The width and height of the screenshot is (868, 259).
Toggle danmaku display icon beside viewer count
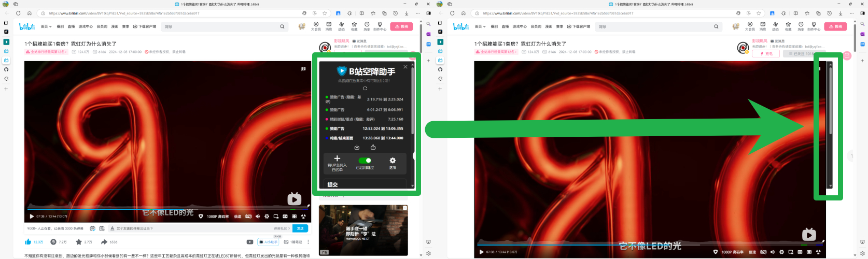(x=92, y=228)
